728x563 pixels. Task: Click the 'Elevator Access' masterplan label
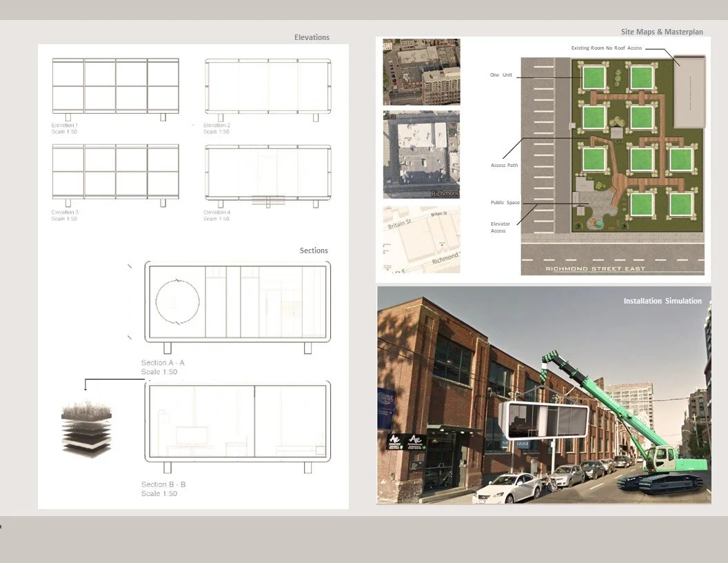click(x=501, y=227)
